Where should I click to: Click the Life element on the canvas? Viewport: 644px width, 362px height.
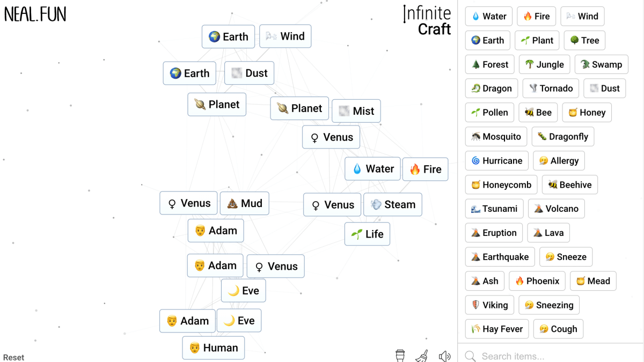(367, 234)
